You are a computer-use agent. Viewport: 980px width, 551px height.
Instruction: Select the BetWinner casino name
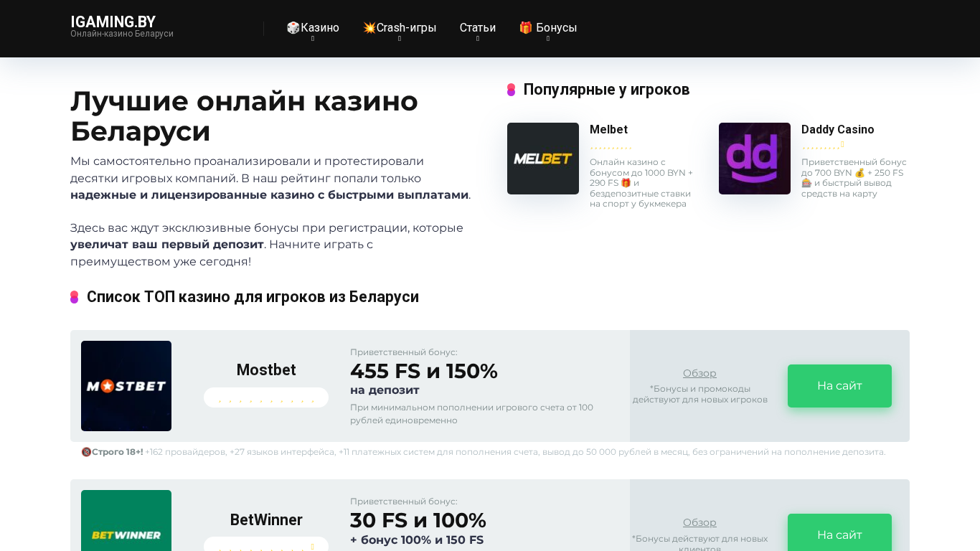point(266,520)
